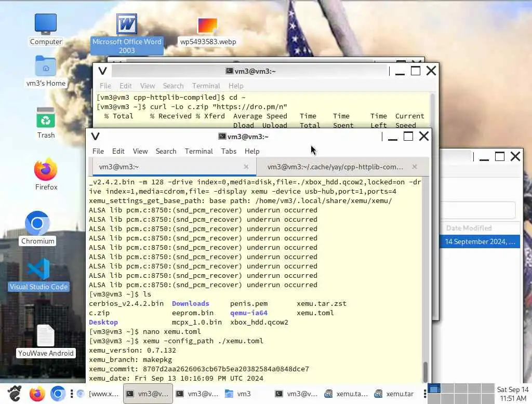Image resolution: width=532 pixels, height=404 pixels.
Task: Switch to active vm3@v... taskbar terminal
Action: (x=148, y=394)
